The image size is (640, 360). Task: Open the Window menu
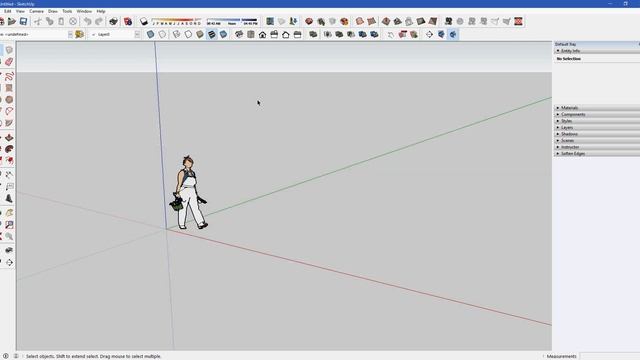click(x=84, y=11)
